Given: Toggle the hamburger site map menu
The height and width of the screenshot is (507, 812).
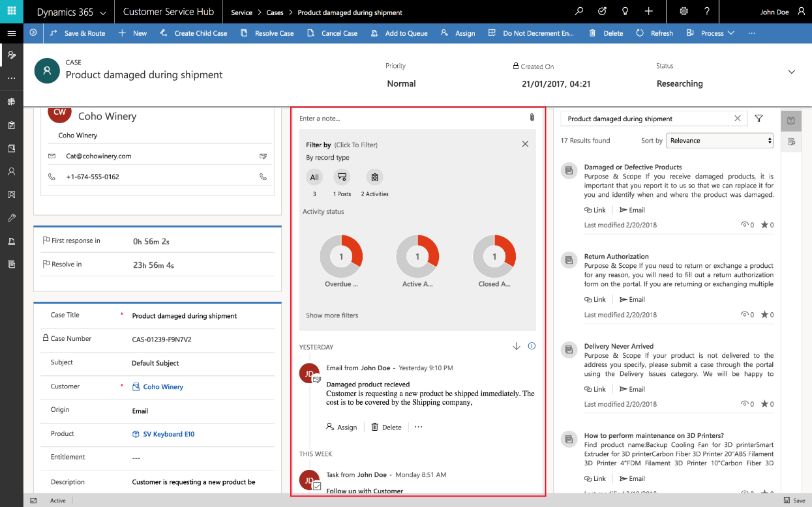Looking at the screenshot, I should [11, 33].
